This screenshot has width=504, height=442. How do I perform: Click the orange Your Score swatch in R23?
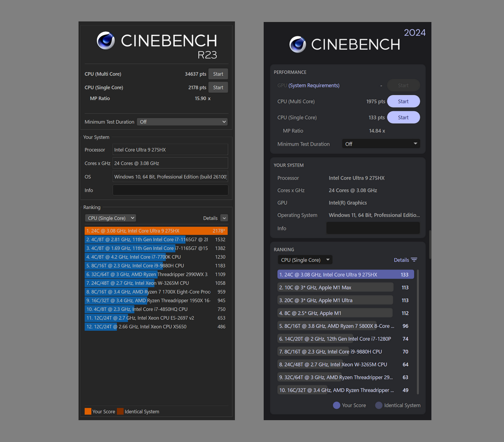coord(88,411)
